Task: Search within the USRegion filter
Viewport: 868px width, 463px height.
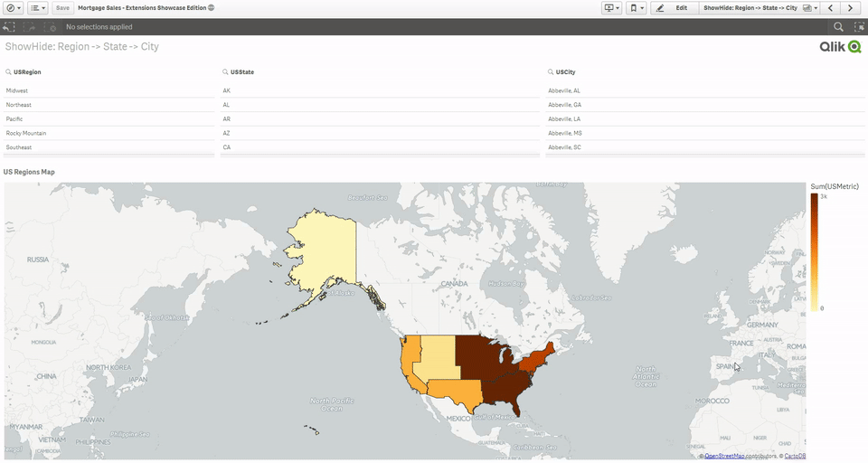Action: point(8,72)
